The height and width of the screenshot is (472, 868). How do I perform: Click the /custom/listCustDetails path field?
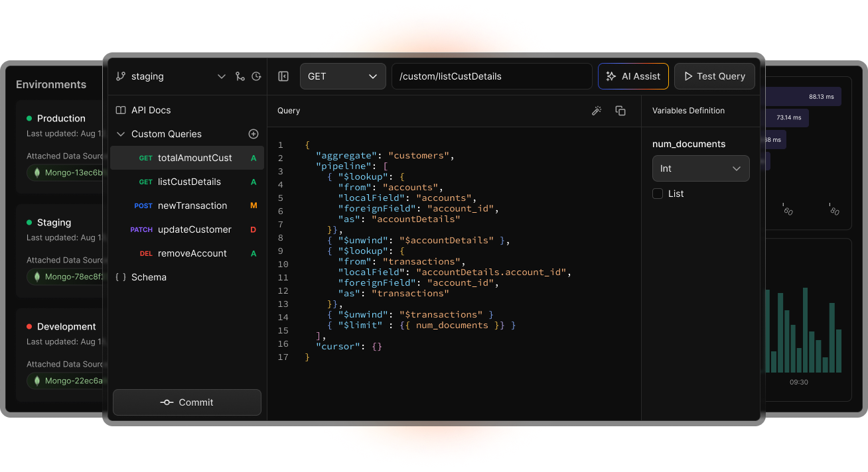pos(492,76)
